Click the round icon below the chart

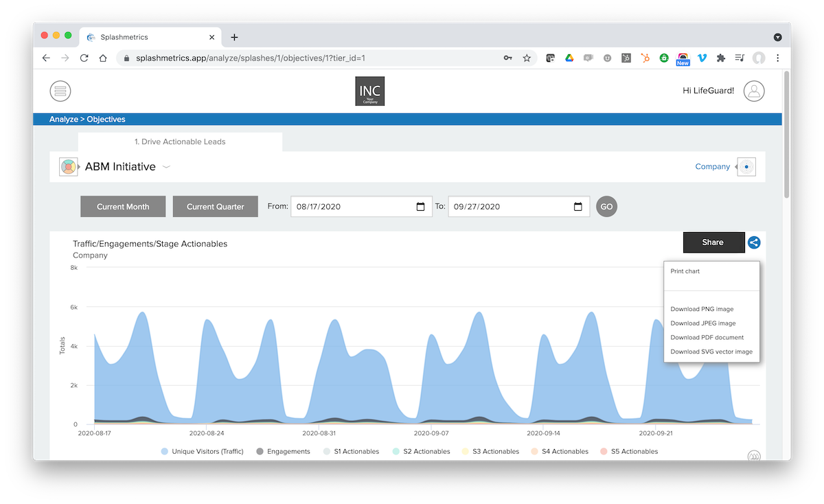pos(753,456)
